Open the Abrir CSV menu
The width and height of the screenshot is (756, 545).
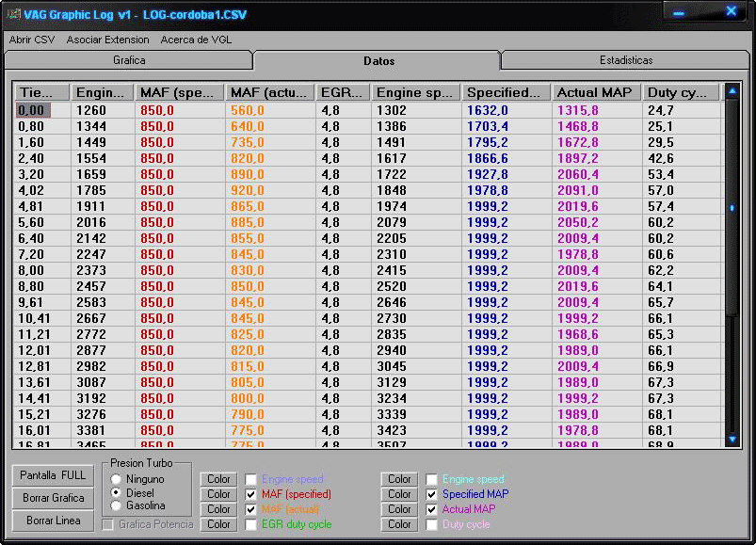coord(32,40)
